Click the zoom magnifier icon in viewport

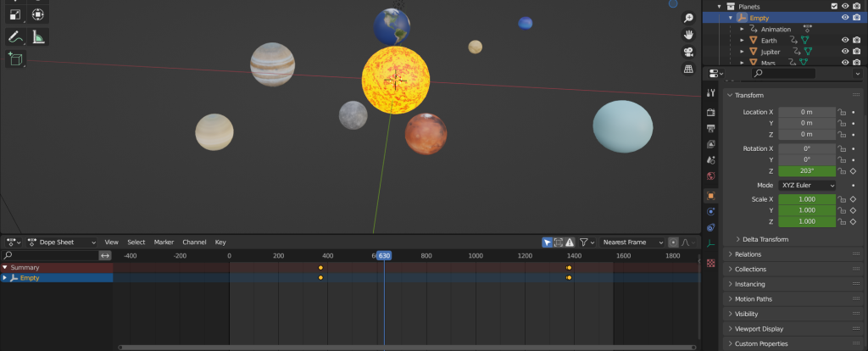click(x=688, y=19)
